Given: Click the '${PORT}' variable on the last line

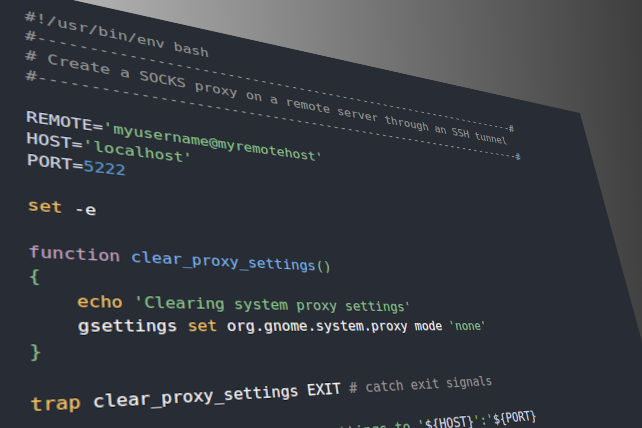Looking at the screenshot, I should click(x=514, y=418).
